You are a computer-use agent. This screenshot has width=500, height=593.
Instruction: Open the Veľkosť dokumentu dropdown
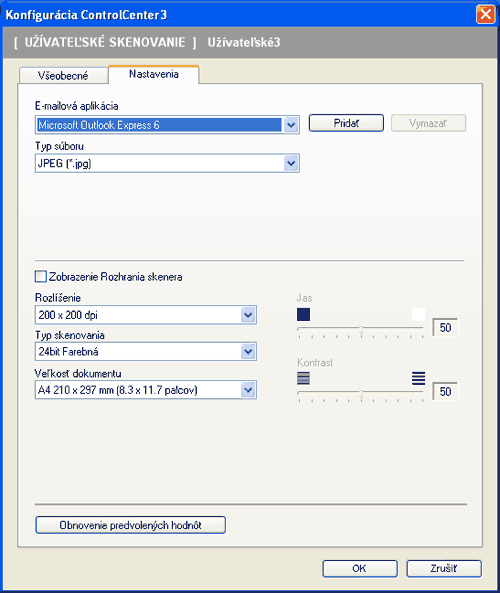[248, 390]
